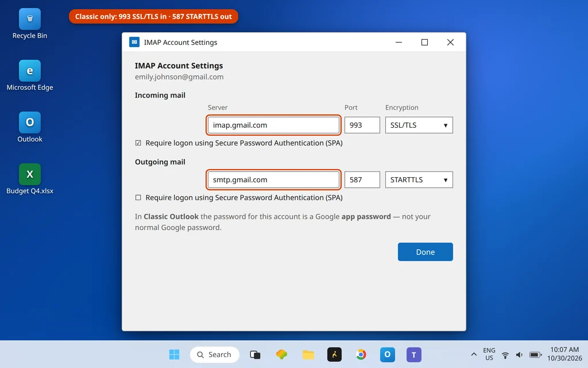Open the incoming SSL/TLS encryption dropdown
The height and width of the screenshot is (368, 588).
click(419, 125)
